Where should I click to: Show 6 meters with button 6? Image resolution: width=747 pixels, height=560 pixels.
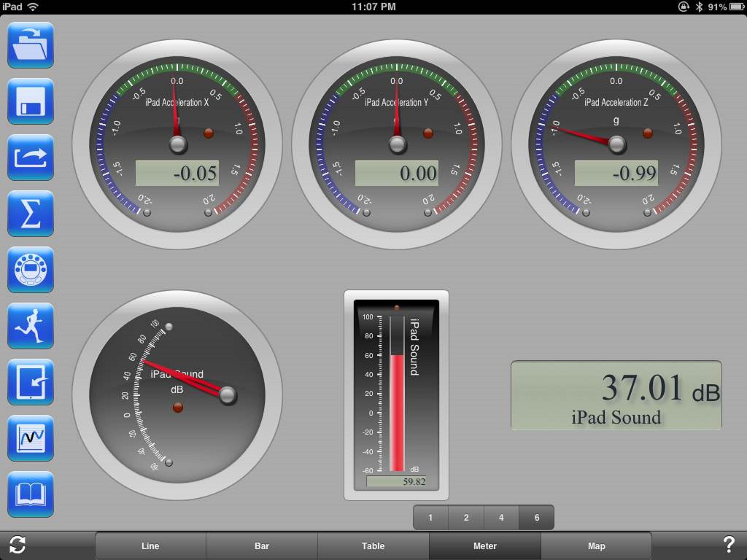click(x=537, y=517)
